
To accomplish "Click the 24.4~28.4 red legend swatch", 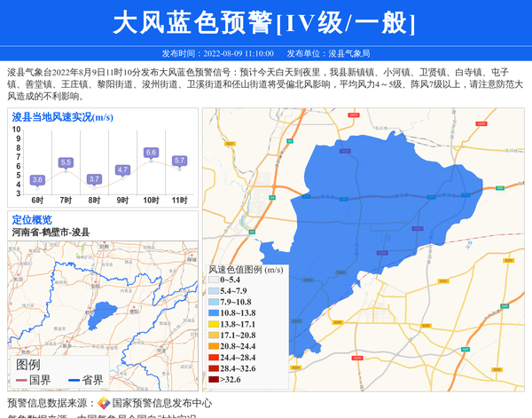I will pyautogui.click(x=214, y=358).
